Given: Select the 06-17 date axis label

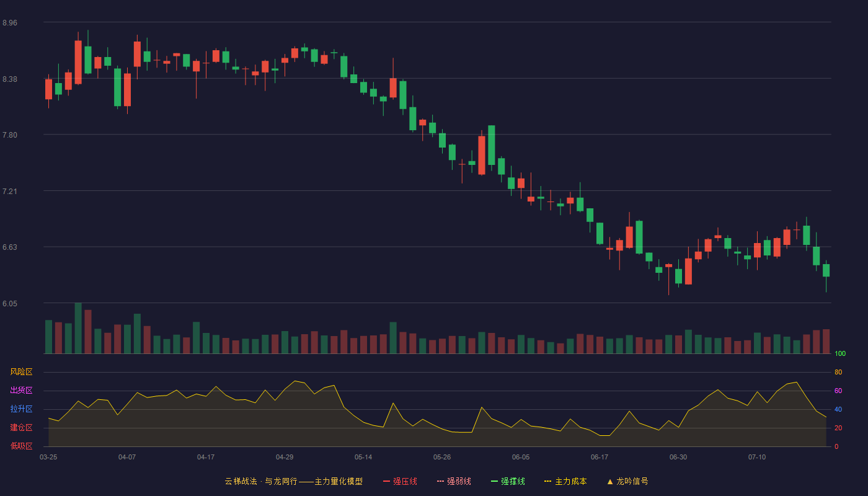Looking at the screenshot, I should tap(600, 457).
